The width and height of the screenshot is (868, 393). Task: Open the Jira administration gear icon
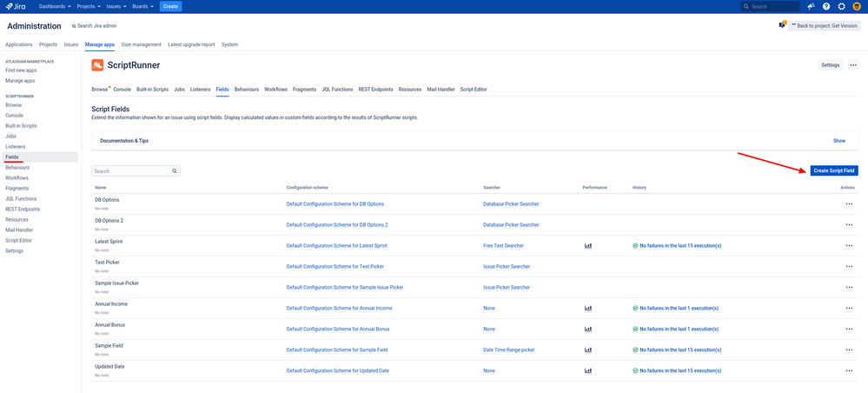(841, 6)
